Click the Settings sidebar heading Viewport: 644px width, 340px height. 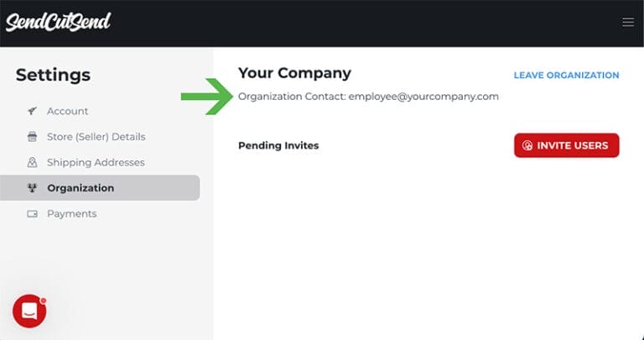53,75
